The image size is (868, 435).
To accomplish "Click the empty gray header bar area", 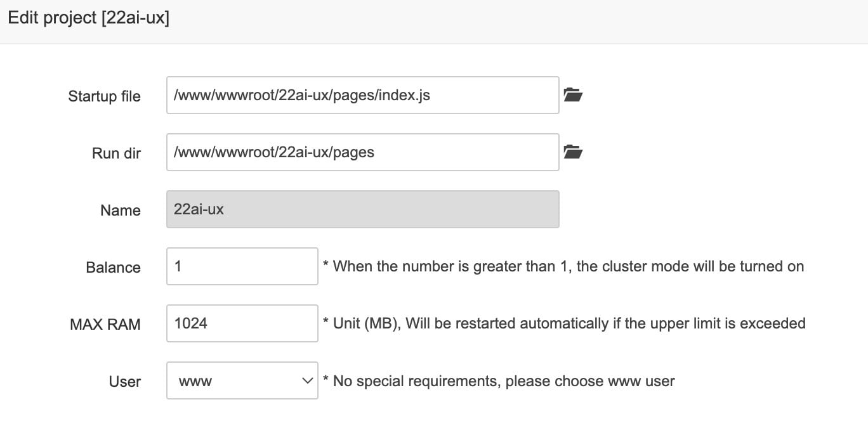I will pyautogui.click(x=508, y=20).
